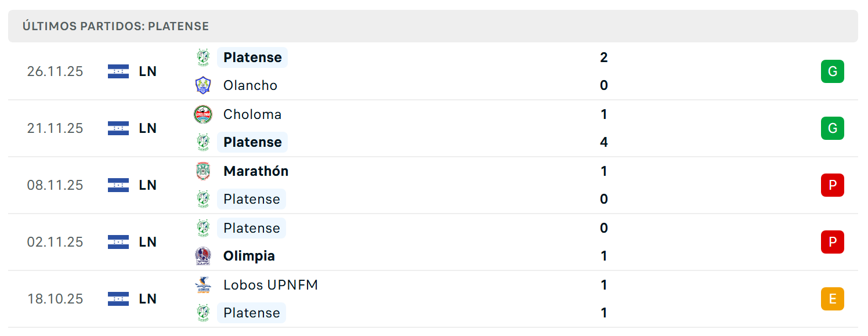This screenshot has height=336, width=868.
Task: Click the LN league label in the 02.11.25 row
Action: (148, 242)
